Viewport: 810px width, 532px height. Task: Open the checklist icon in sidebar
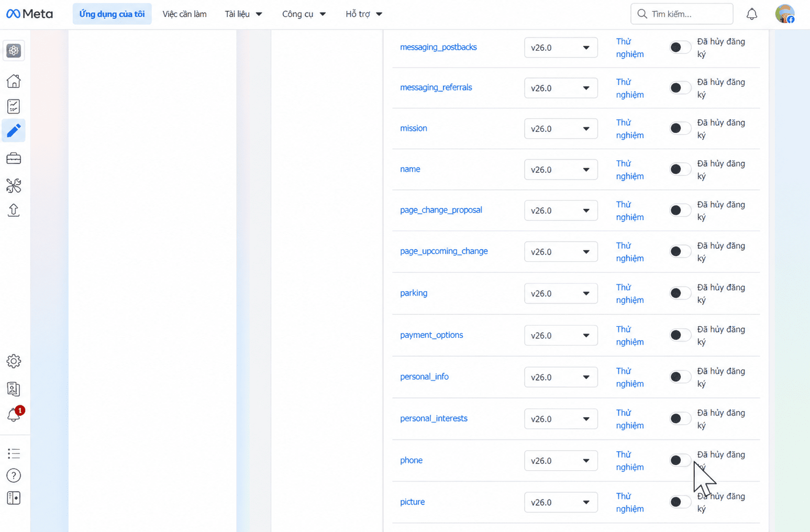14,106
